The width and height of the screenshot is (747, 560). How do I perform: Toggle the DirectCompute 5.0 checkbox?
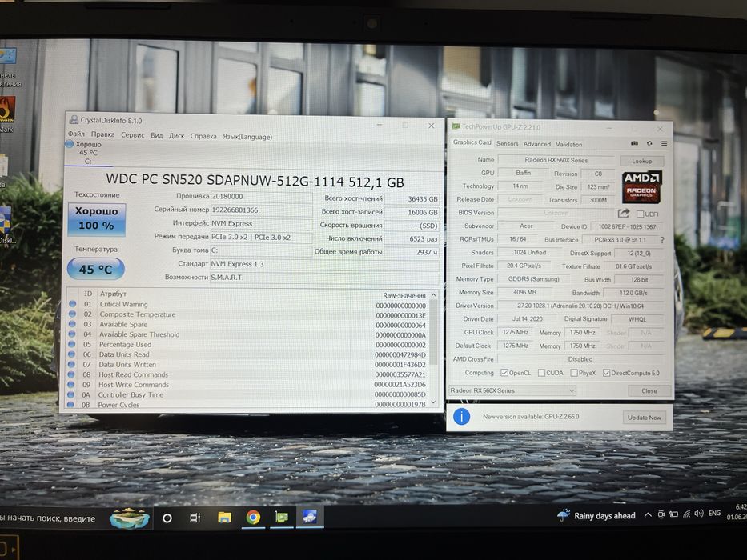[x=606, y=373]
